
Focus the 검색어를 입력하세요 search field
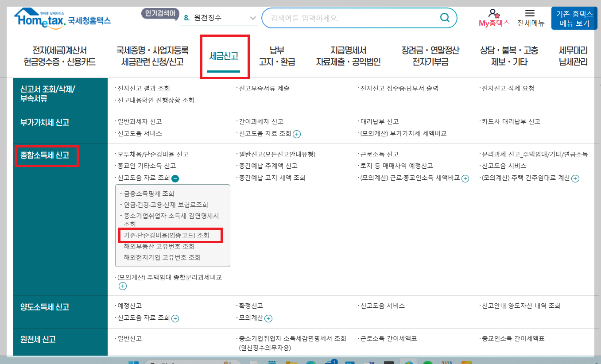[x=350, y=18]
